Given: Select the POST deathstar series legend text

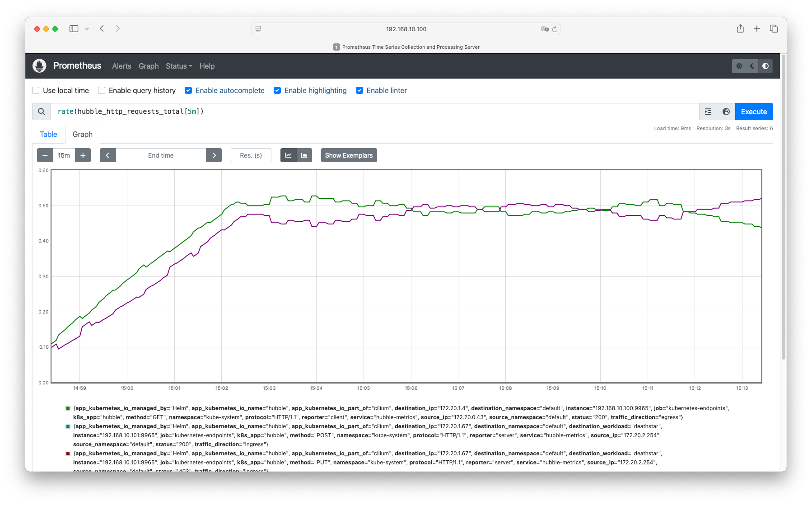Looking at the screenshot, I should click(x=368, y=435).
